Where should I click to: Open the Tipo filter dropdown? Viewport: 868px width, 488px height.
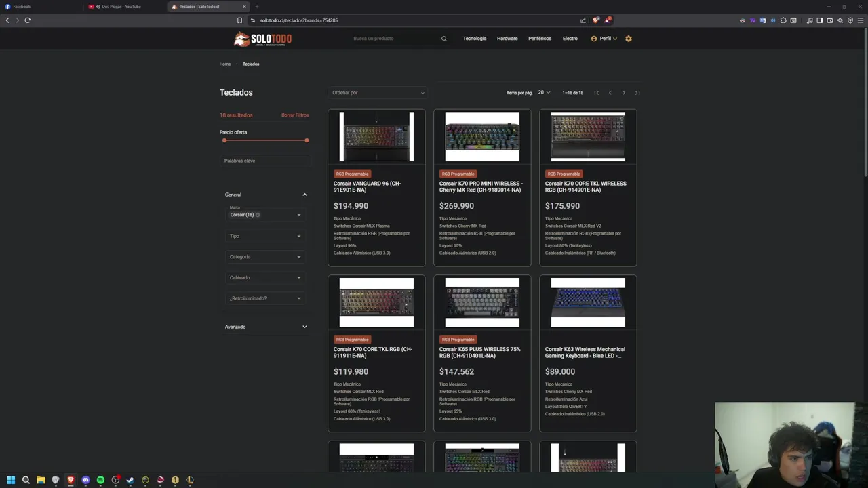click(265, 236)
